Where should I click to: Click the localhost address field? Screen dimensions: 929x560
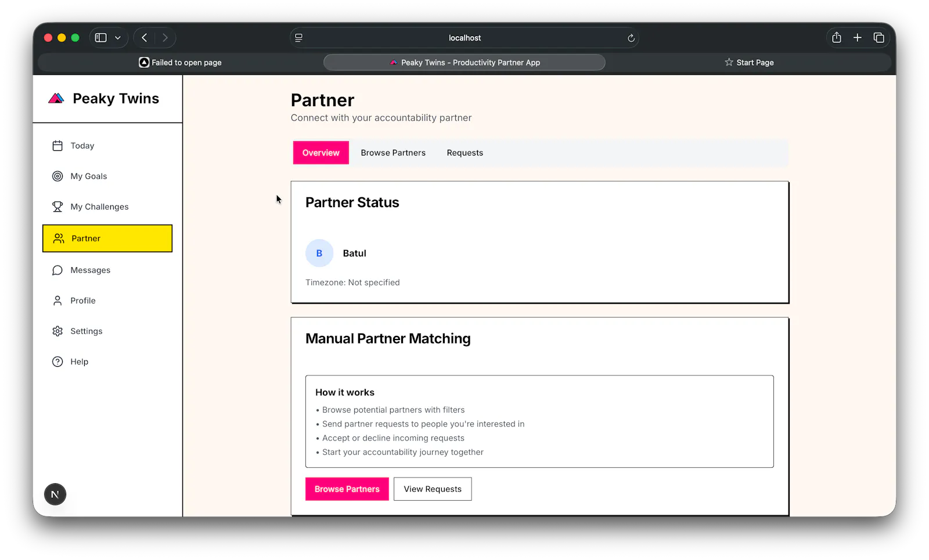pos(464,38)
